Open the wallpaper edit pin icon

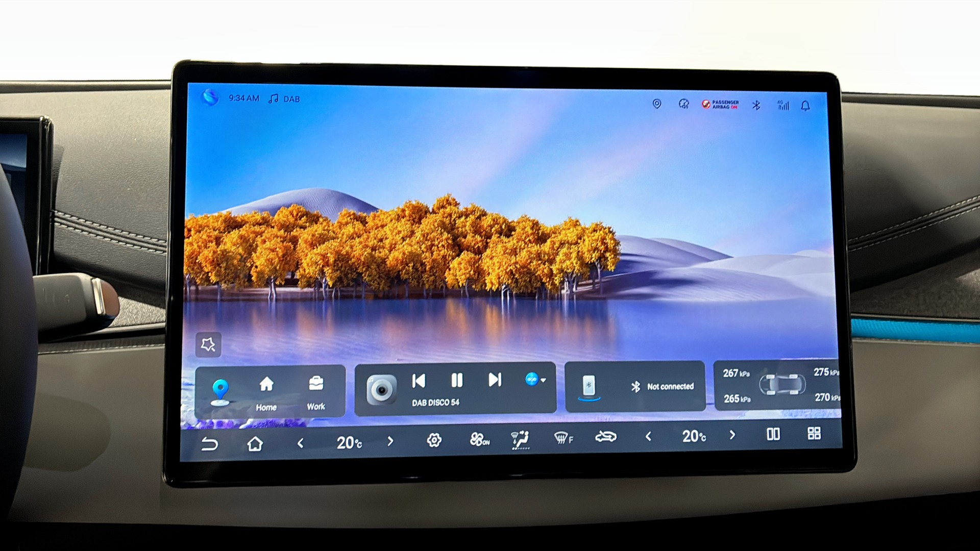(208, 344)
